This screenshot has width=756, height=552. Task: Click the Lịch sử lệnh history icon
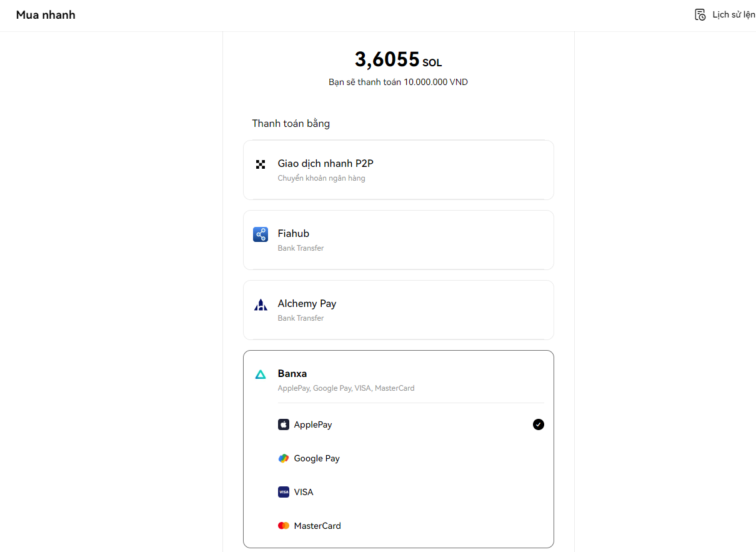[700, 14]
